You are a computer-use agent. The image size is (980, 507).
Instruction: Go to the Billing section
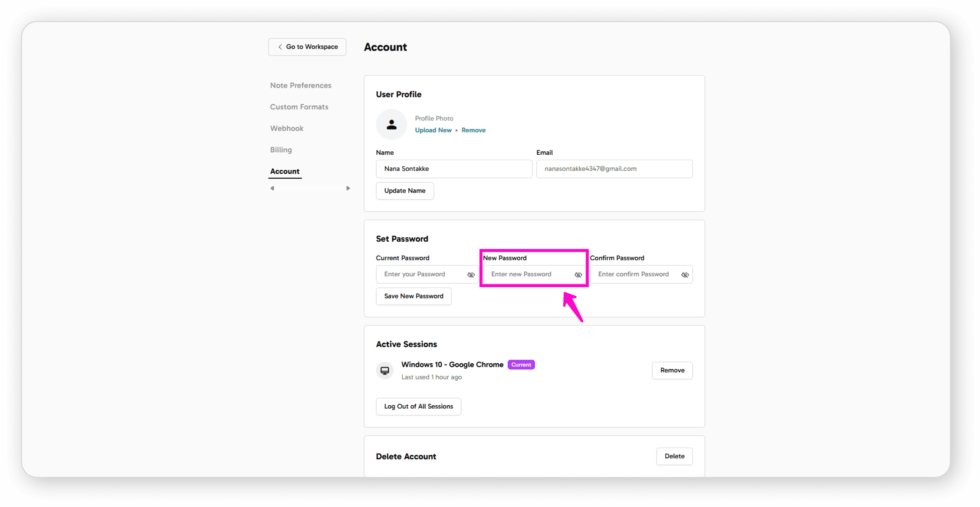point(281,150)
